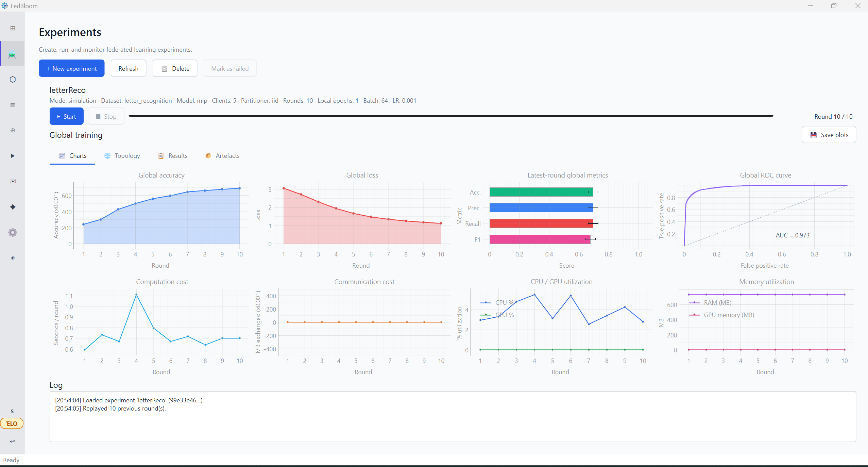Click the pink F1 bar
The image size is (868, 467).
[540, 239]
